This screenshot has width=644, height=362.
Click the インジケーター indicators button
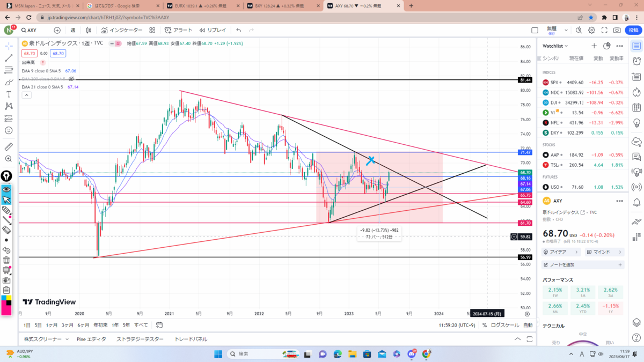pos(122,31)
